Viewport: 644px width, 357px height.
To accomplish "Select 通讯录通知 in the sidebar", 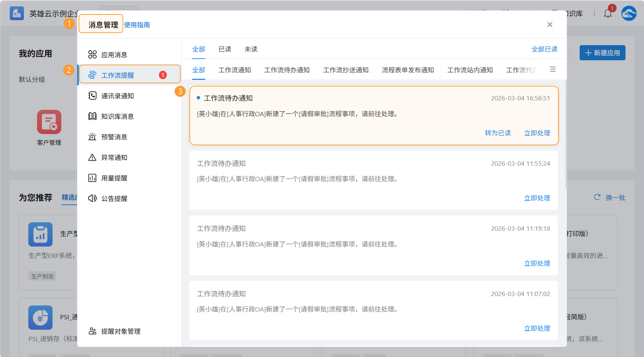I will point(117,96).
